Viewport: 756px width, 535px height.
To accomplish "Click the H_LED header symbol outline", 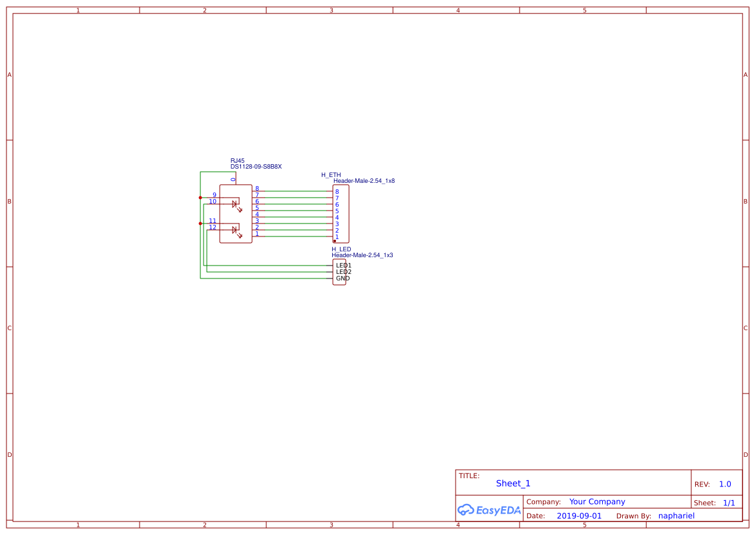I will 339,271.
